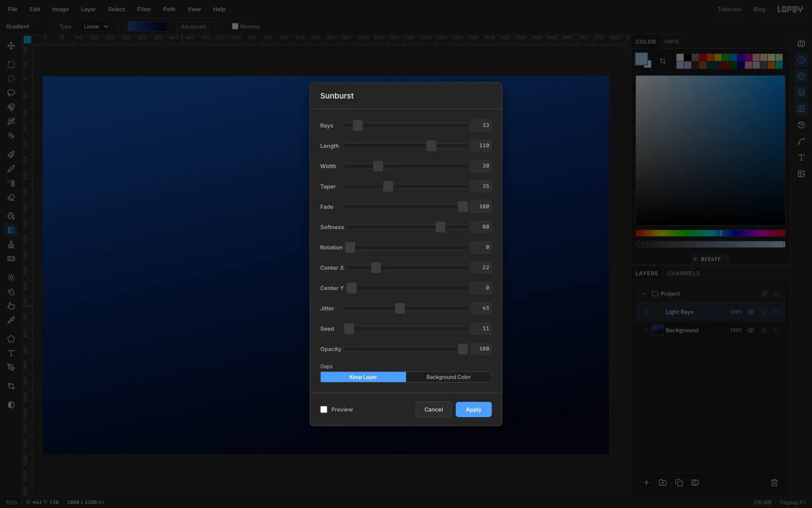Image resolution: width=812 pixels, height=508 pixels.
Task: Select the Rectangular Marquee tool
Action: [x=11, y=65]
